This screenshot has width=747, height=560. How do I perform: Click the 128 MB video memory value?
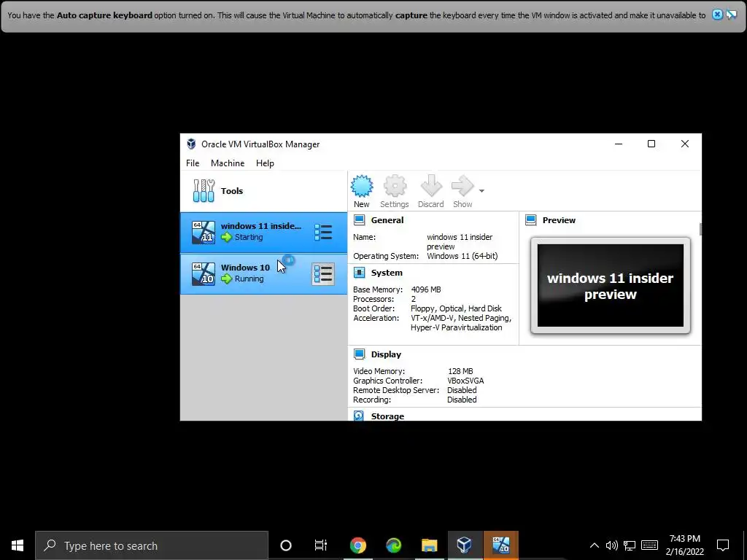[460, 371]
